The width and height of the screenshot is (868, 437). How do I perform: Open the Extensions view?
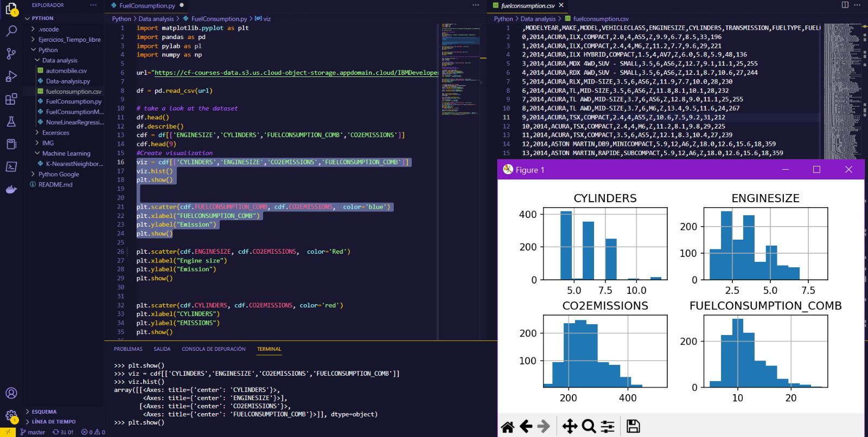[11, 99]
